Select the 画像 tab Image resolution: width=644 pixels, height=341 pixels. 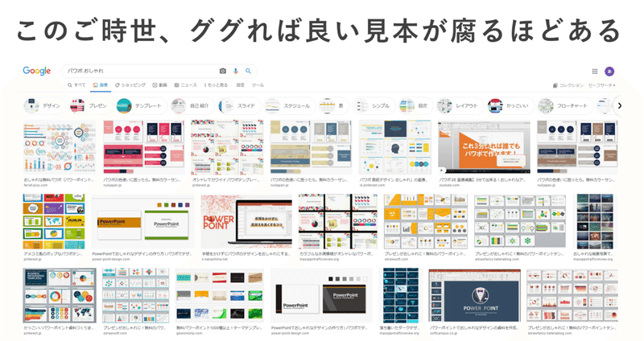[x=100, y=85]
